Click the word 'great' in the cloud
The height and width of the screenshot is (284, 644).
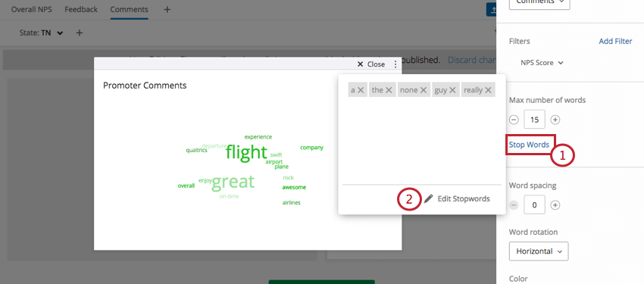pyautogui.click(x=233, y=183)
